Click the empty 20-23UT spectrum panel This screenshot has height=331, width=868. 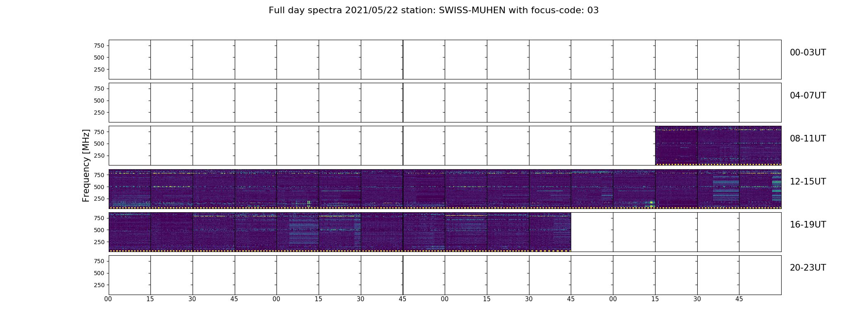[x=445, y=275]
